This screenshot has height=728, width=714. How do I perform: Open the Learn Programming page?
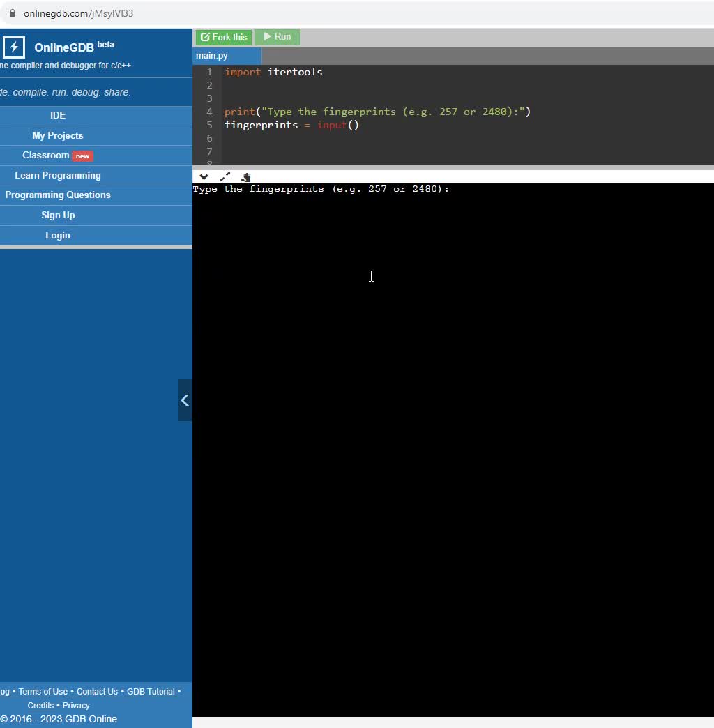pos(58,175)
